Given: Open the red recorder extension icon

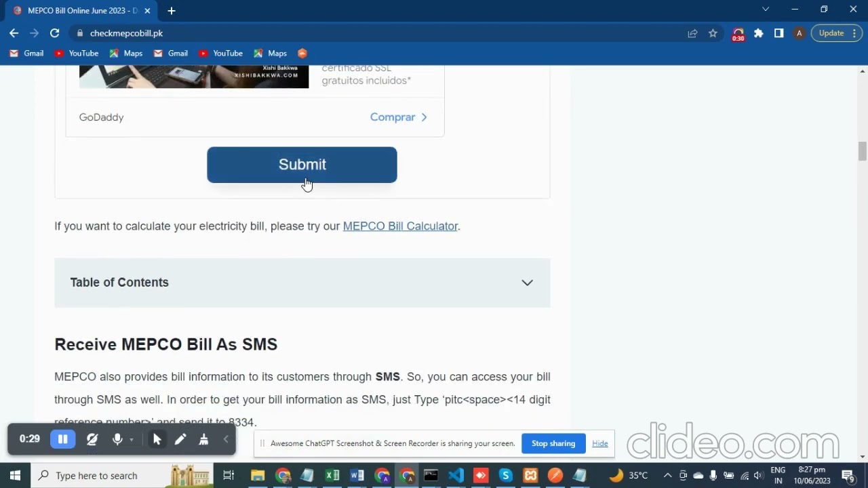Looking at the screenshot, I should (738, 34).
